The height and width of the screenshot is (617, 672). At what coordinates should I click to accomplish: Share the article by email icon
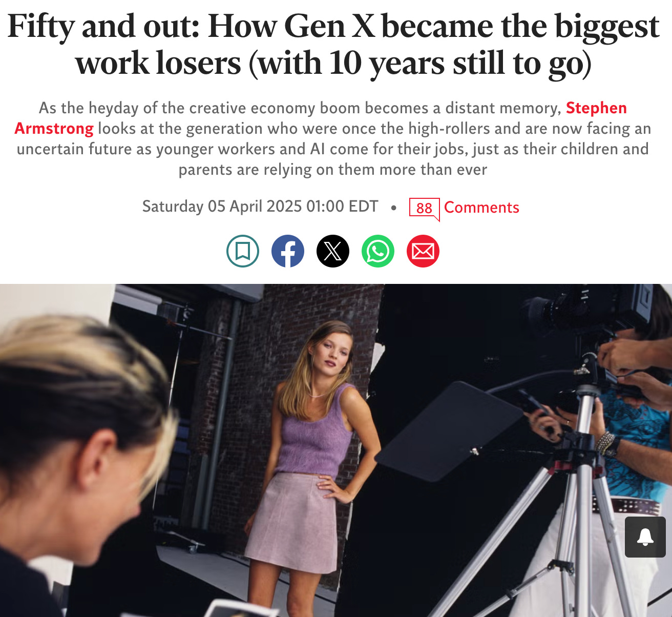pyautogui.click(x=423, y=251)
